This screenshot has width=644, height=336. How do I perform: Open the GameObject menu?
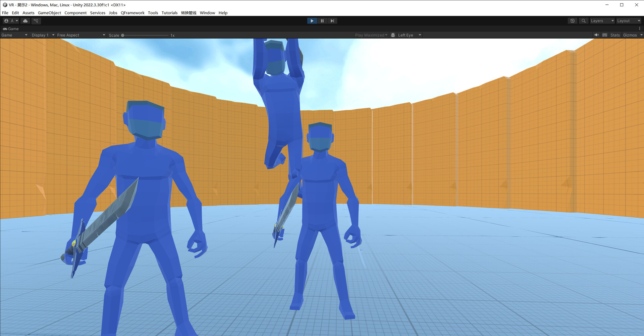[49, 13]
